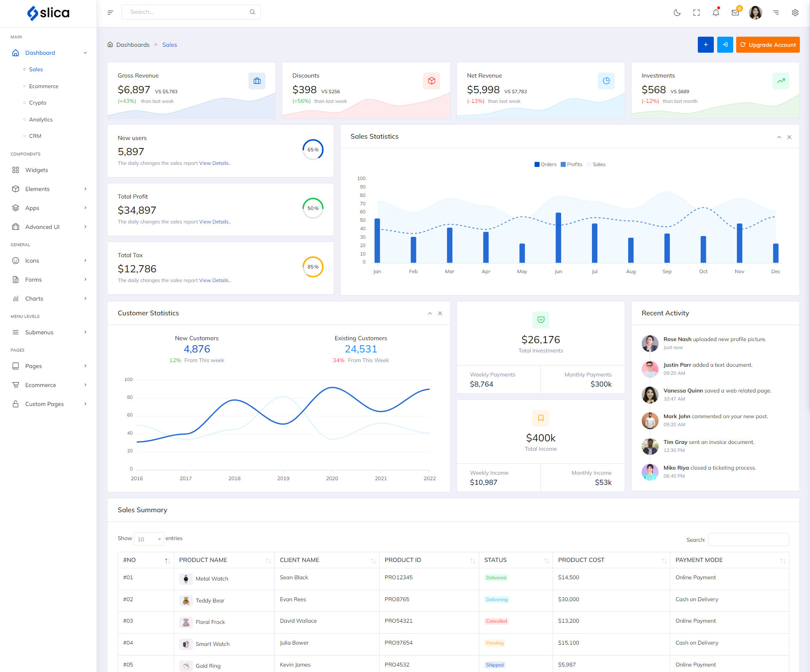Click the Sales Summary search field
Viewport: 810px width, 672px height.
[748, 540]
